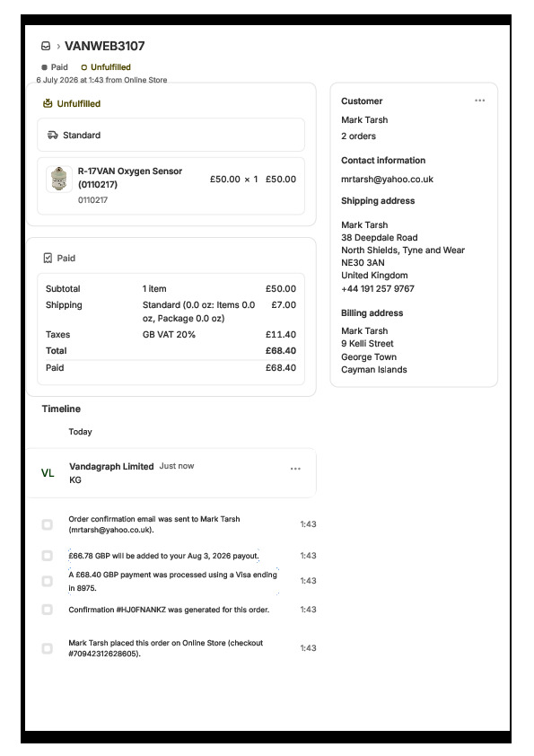Click the VL avatar in the timeline
Screen dimensions: 534x756
pos(48,473)
